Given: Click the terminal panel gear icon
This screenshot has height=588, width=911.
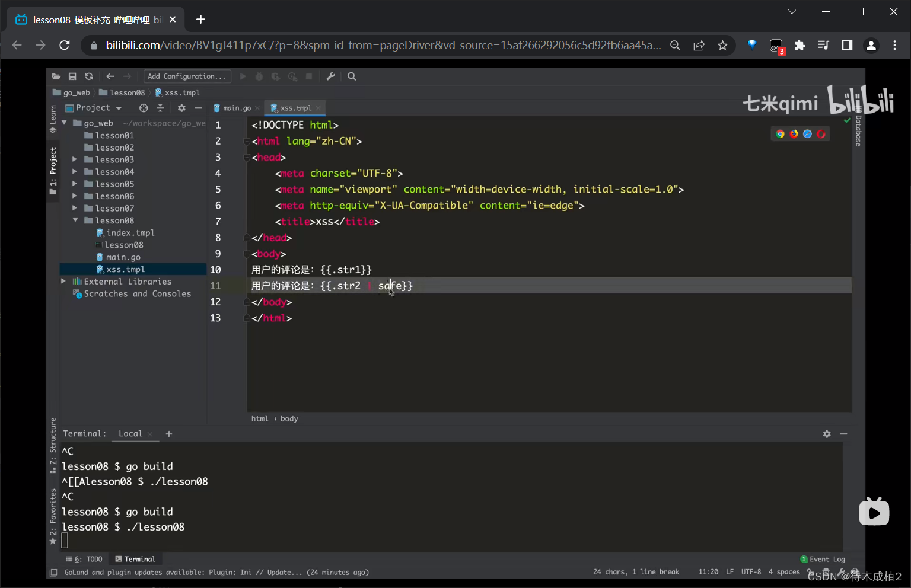Looking at the screenshot, I should coord(827,434).
